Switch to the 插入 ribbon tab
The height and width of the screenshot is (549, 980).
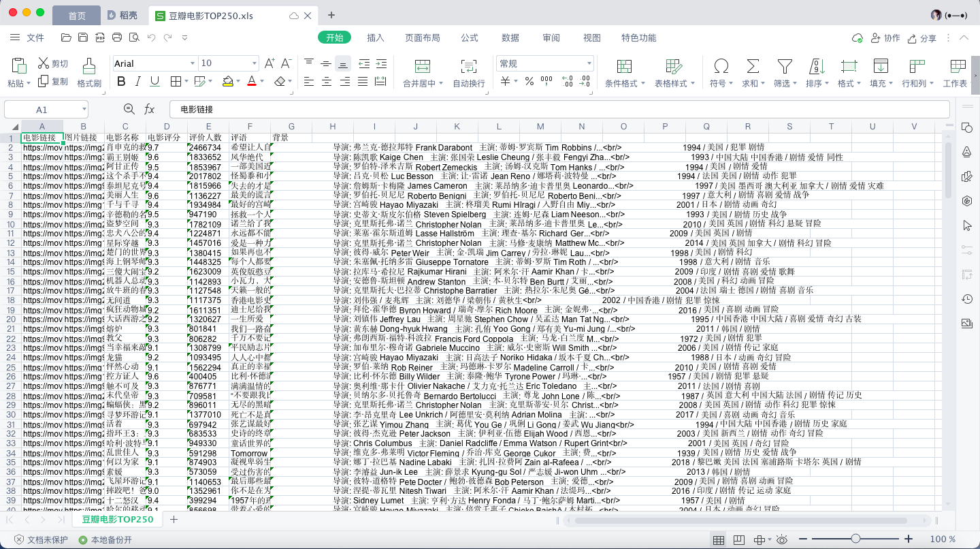pyautogui.click(x=376, y=38)
